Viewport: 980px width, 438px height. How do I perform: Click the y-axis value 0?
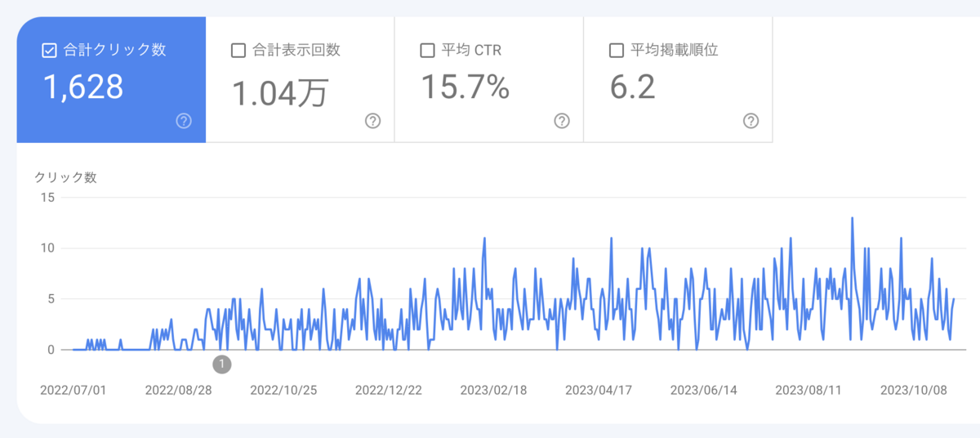pyautogui.click(x=50, y=350)
